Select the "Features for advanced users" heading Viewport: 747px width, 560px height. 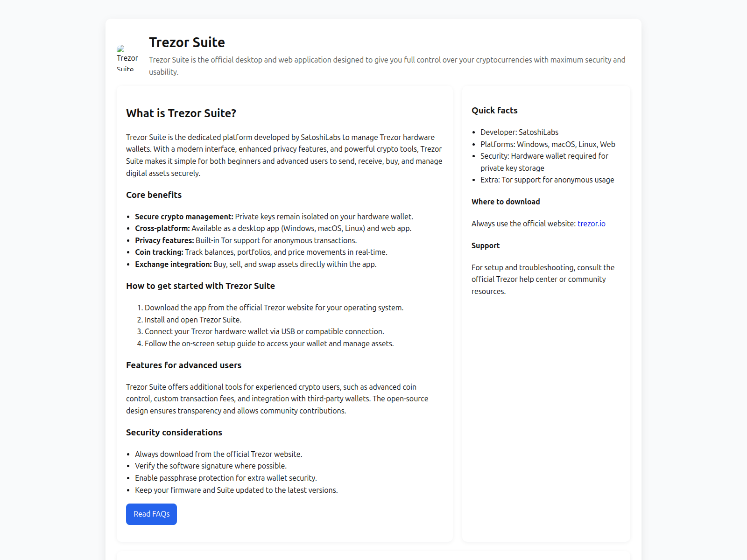point(183,365)
